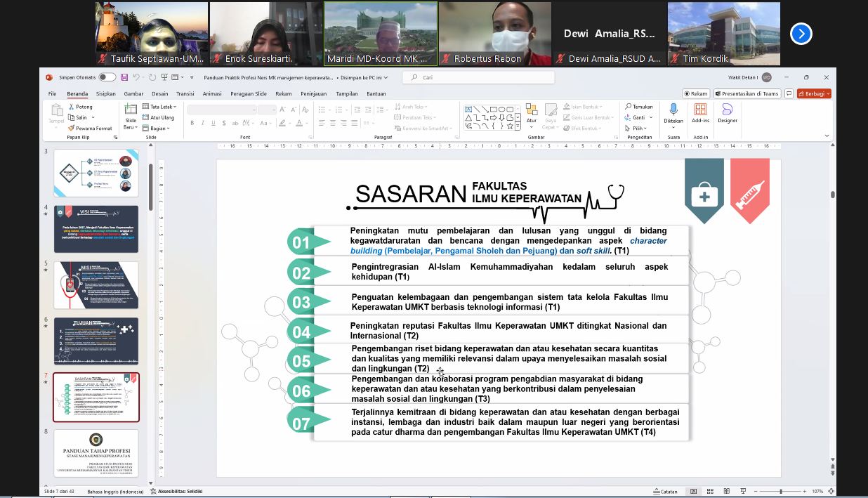Viewport: 868px width, 498px height.
Task: Switch to Slide Sorter view in status bar
Action: click(x=709, y=491)
